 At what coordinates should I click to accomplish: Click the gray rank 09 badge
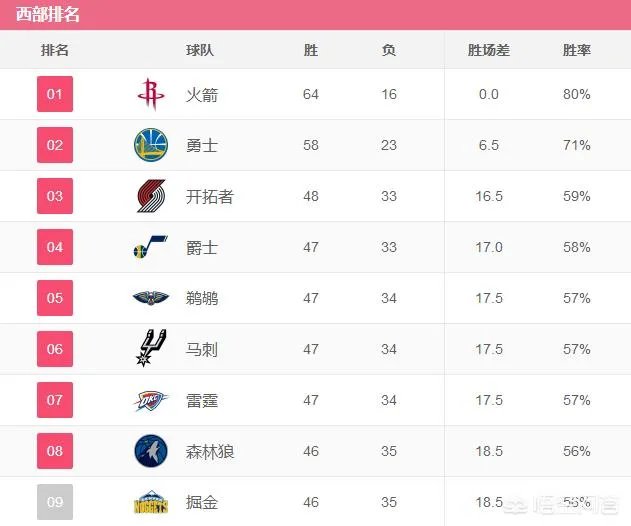[x=54, y=502]
